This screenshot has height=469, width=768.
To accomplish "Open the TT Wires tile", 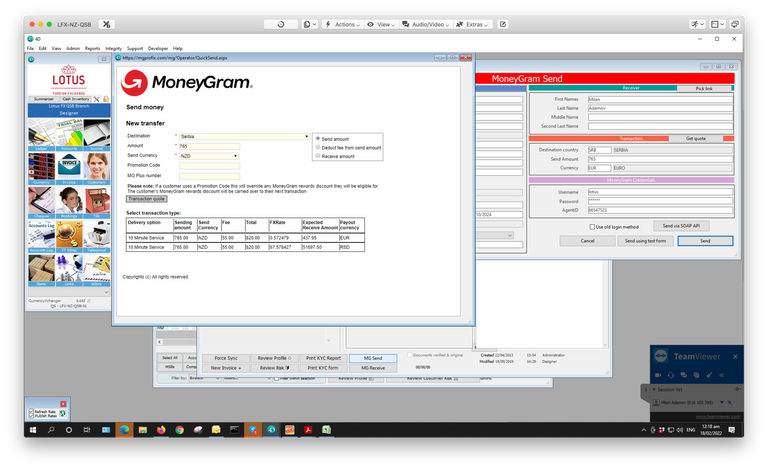I will pos(69,236).
